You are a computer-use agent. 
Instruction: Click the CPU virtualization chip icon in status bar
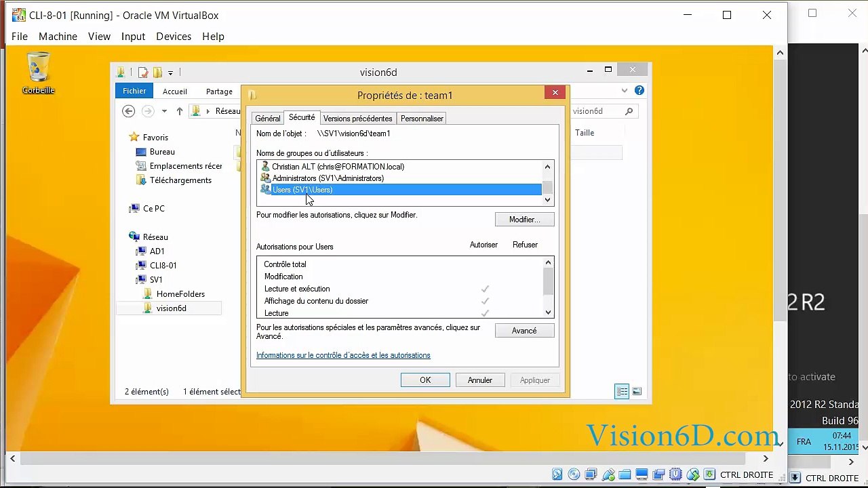tap(675, 474)
